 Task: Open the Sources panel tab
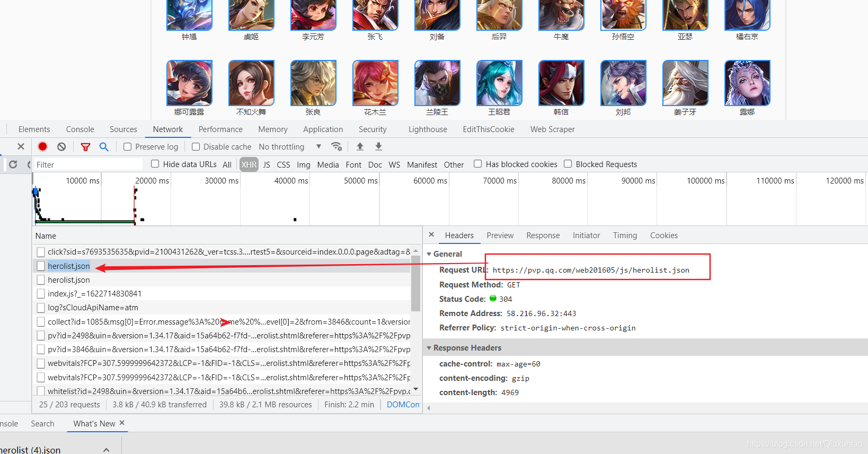coord(123,129)
